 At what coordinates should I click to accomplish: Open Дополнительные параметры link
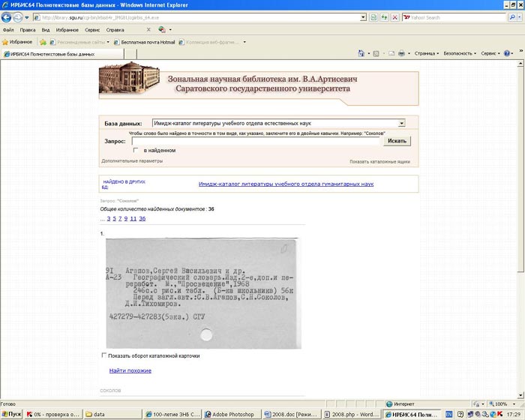click(x=132, y=161)
